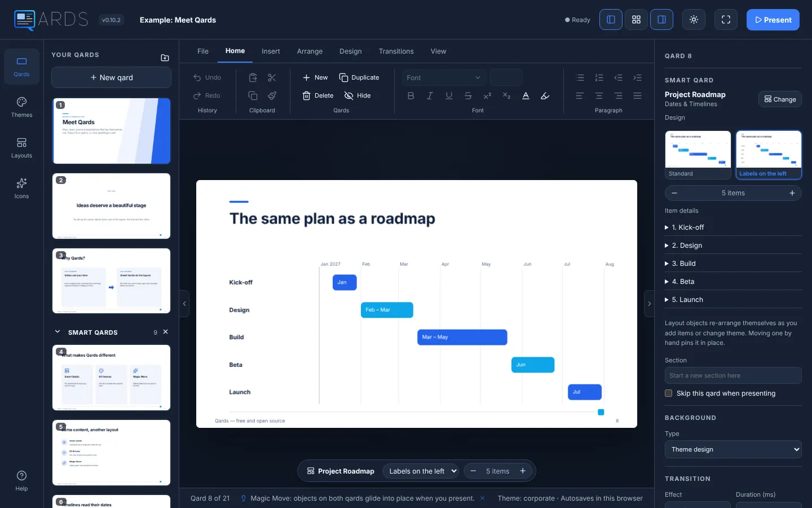The width and height of the screenshot is (812, 508).
Task: Open Help from the sidebar
Action: click(21, 481)
